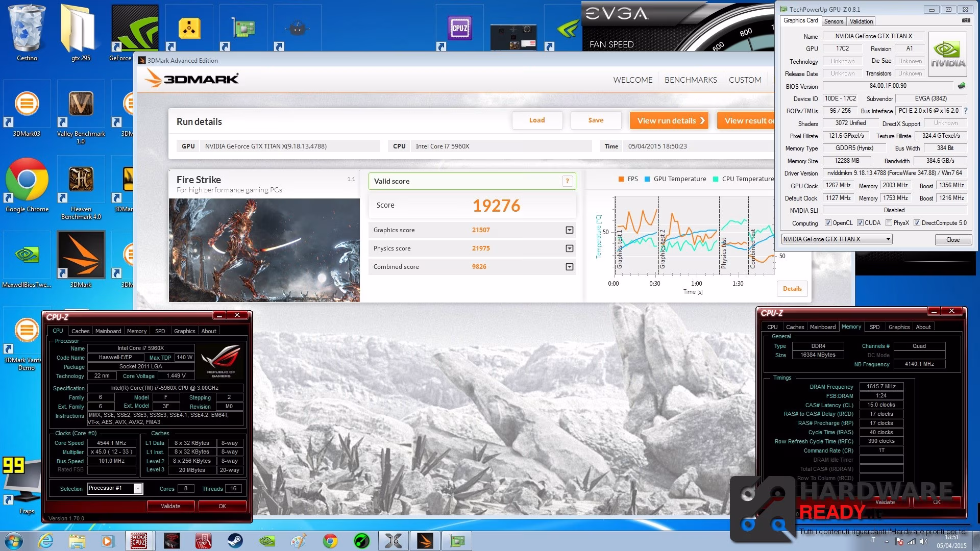The width and height of the screenshot is (980, 551).
Task: Open the purple CPU-Z desktop shortcut
Action: (x=459, y=29)
